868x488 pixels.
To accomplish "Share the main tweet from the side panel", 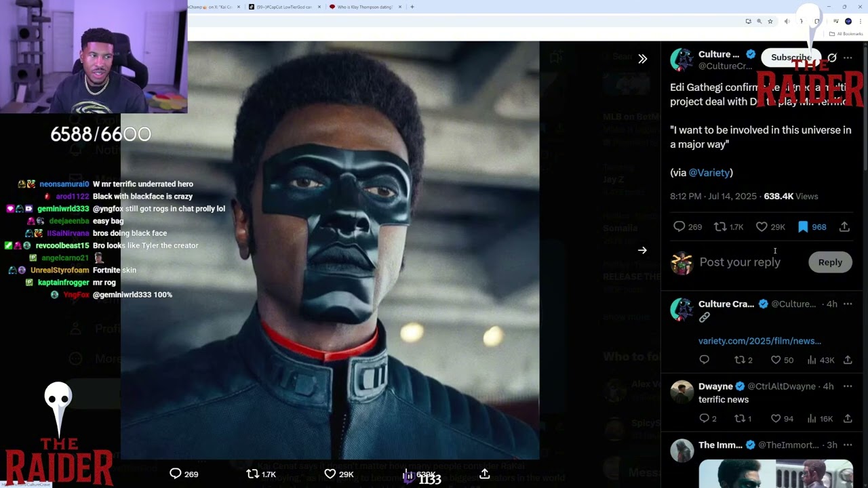I will (x=844, y=227).
